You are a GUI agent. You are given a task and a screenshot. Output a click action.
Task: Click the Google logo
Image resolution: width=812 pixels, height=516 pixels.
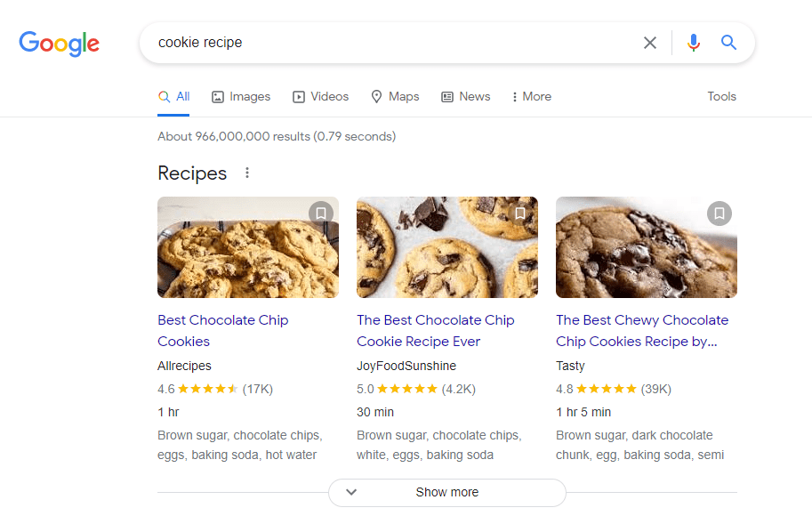point(59,44)
